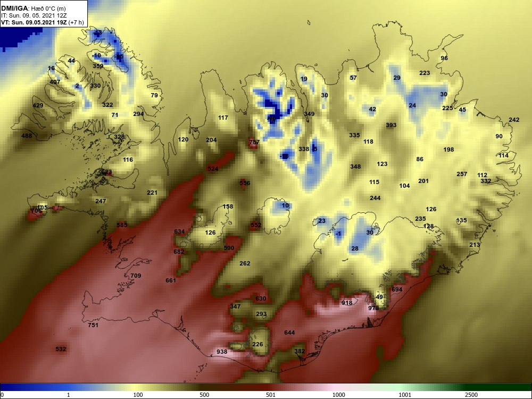Image resolution: width=532 pixels, height=399 pixels.
Task: Click the map value "682"
Action: coord(179,252)
